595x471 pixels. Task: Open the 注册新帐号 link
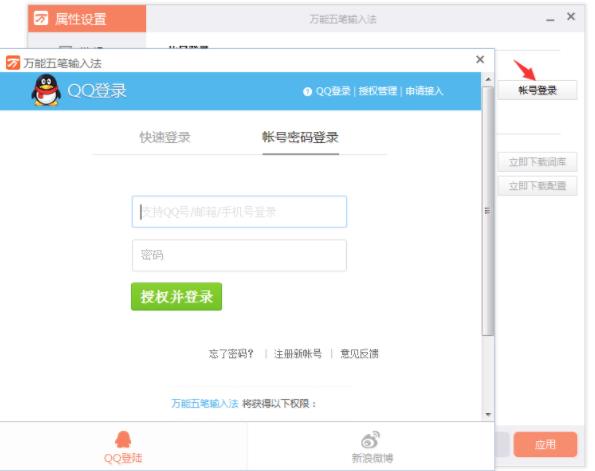298,354
